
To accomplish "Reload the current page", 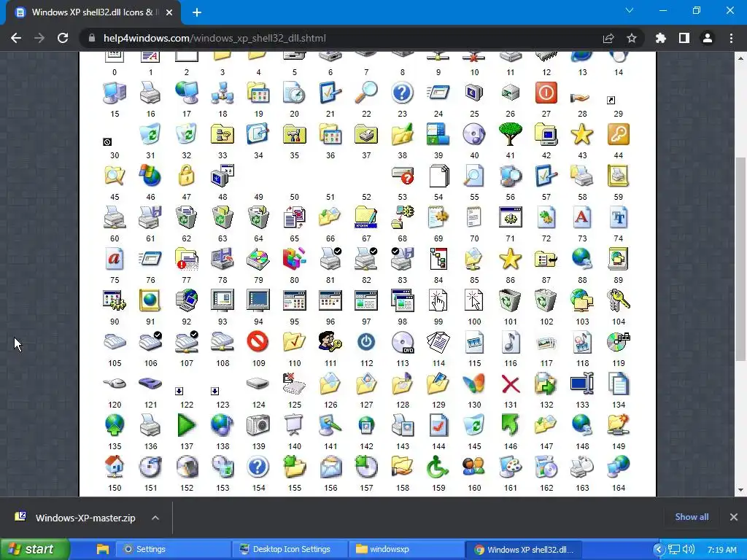I will pyautogui.click(x=63, y=38).
